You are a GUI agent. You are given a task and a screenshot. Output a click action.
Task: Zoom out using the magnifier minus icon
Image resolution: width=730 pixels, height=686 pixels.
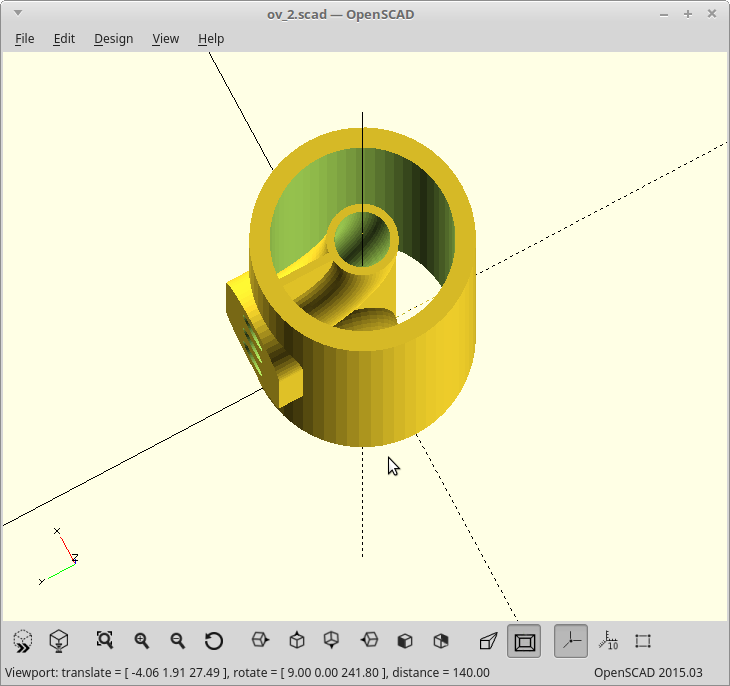click(178, 641)
